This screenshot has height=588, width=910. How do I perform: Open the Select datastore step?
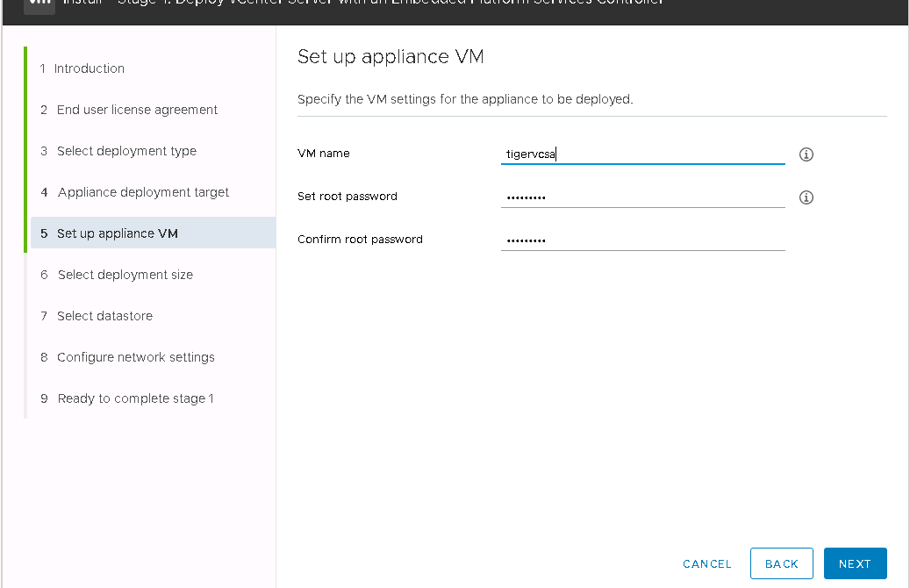coord(104,316)
